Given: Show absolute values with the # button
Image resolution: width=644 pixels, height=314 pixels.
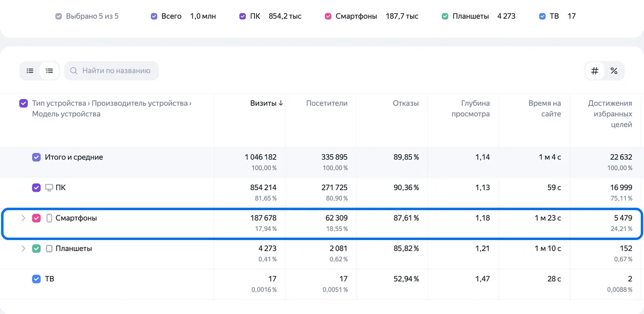Looking at the screenshot, I should [595, 71].
